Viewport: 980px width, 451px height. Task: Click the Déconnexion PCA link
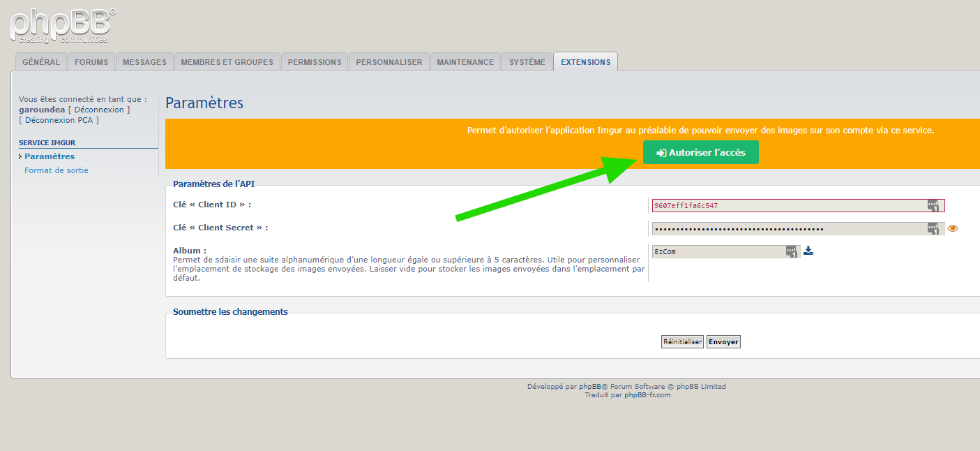pyautogui.click(x=59, y=120)
